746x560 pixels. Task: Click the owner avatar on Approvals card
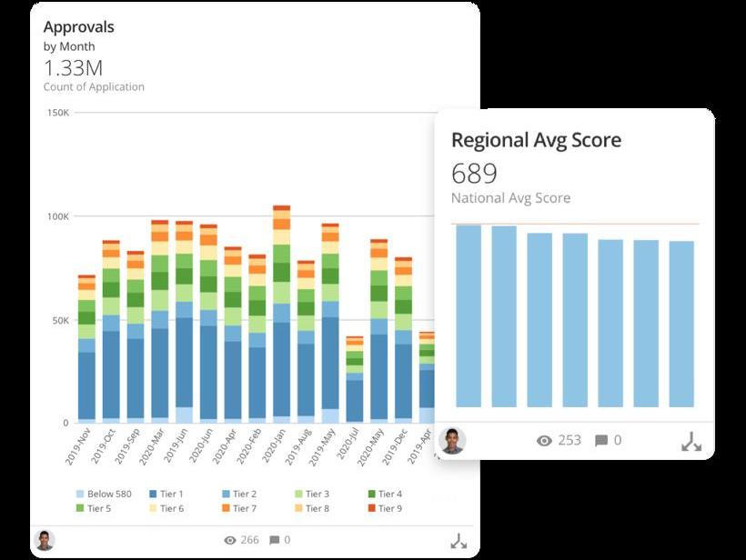pyautogui.click(x=45, y=540)
